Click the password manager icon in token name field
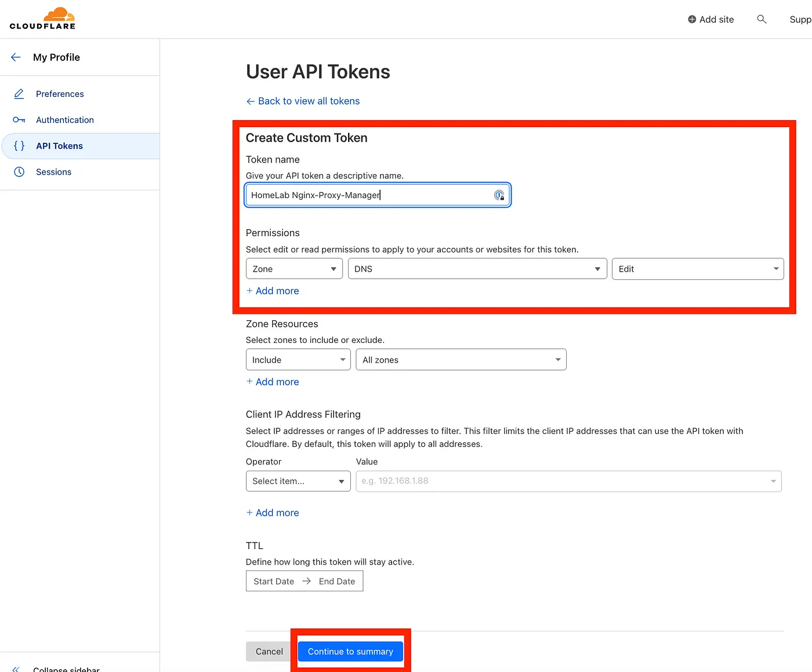 [x=499, y=195]
